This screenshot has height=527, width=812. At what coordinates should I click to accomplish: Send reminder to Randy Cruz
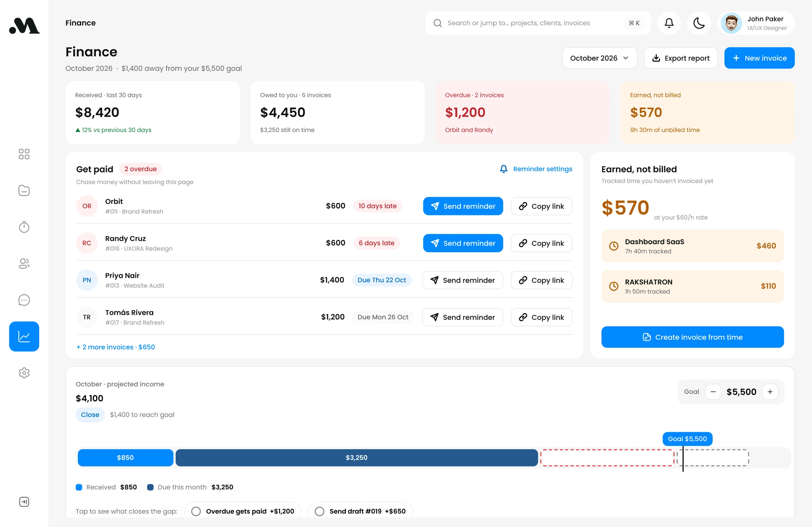(463, 243)
